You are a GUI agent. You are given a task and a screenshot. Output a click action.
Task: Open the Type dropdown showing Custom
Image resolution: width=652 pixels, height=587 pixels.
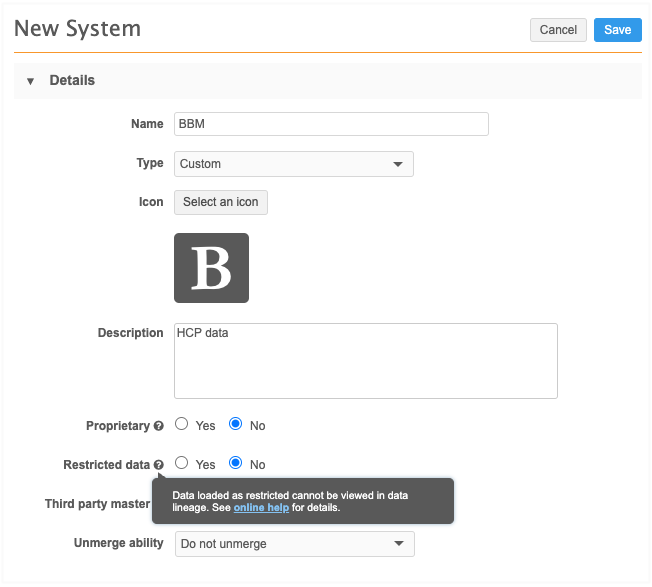click(x=293, y=164)
